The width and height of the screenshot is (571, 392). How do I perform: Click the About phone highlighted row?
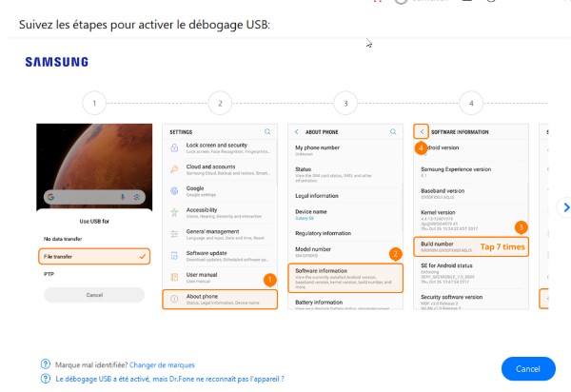pos(220,299)
